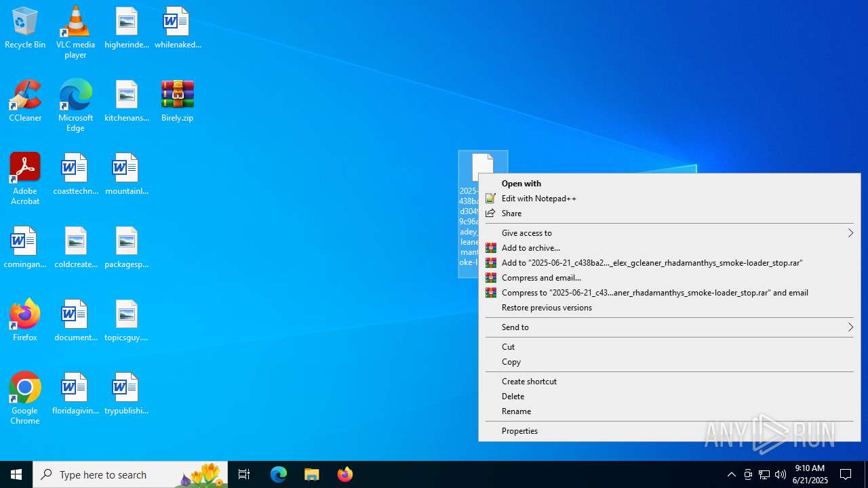This screenshot has height=488, width=868.
Task: Select the Firefox desktop shortcut
Action: click(25, 321)
